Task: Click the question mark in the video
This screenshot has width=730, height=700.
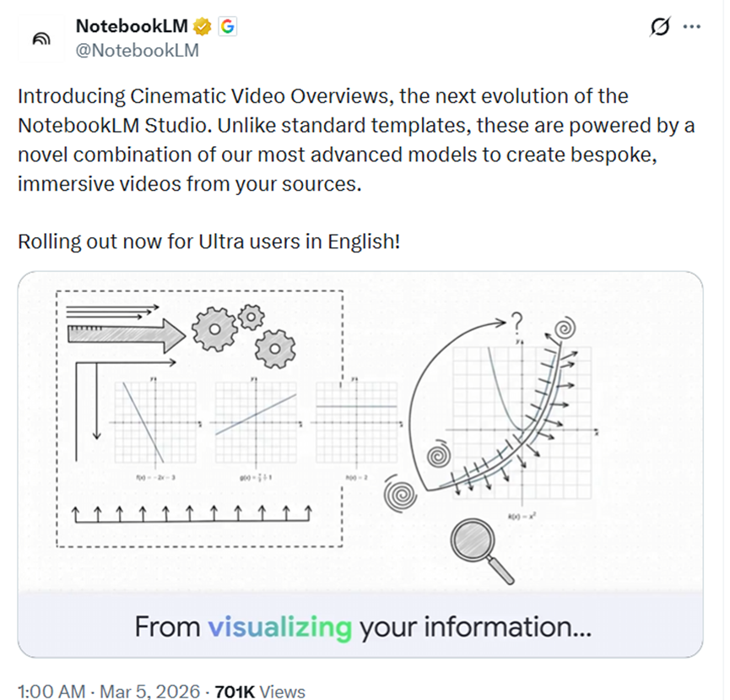Action: [517, 322]
